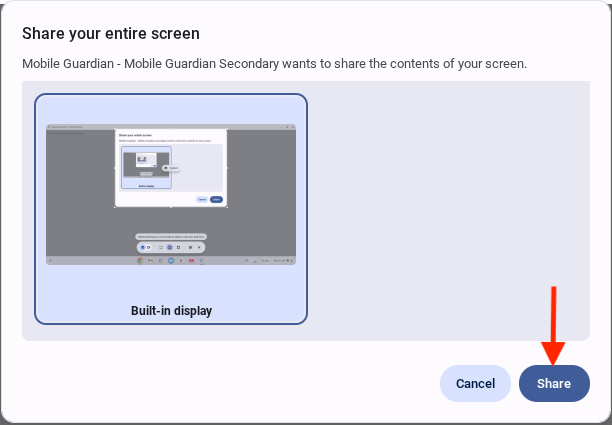Click the red YouTube icon in the preview shelf
Viewport: 612px width, 425px height.
pos(193,260)
